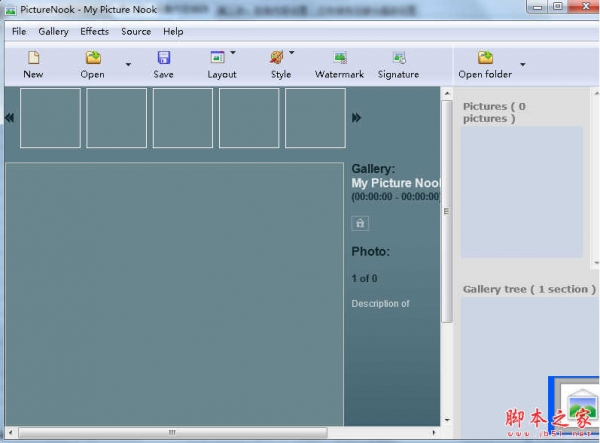Viewport: 600px width, 443px height.
Task: Close the PictureNook window
Action: 585,7
